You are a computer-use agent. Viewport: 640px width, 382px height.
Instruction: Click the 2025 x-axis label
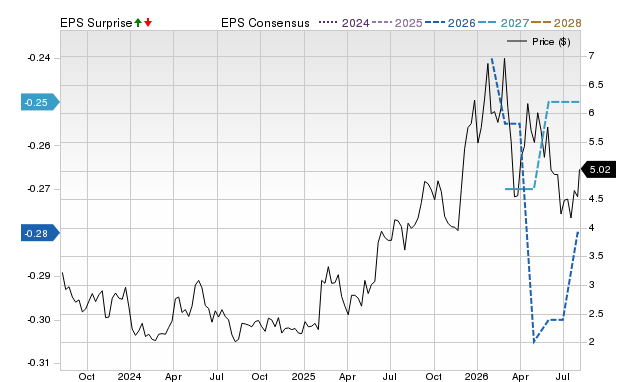tap(303, 376)
